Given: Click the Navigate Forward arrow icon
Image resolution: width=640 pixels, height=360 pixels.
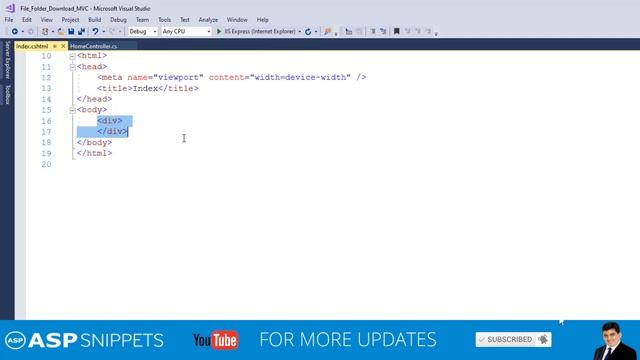Looking at the screenshot, I should (30, 31).
